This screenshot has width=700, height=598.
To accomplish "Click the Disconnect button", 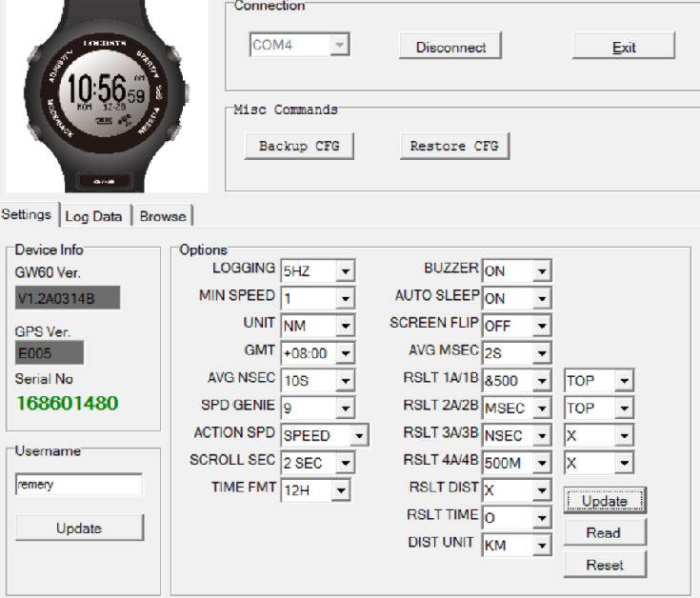I will coord(450,47).
